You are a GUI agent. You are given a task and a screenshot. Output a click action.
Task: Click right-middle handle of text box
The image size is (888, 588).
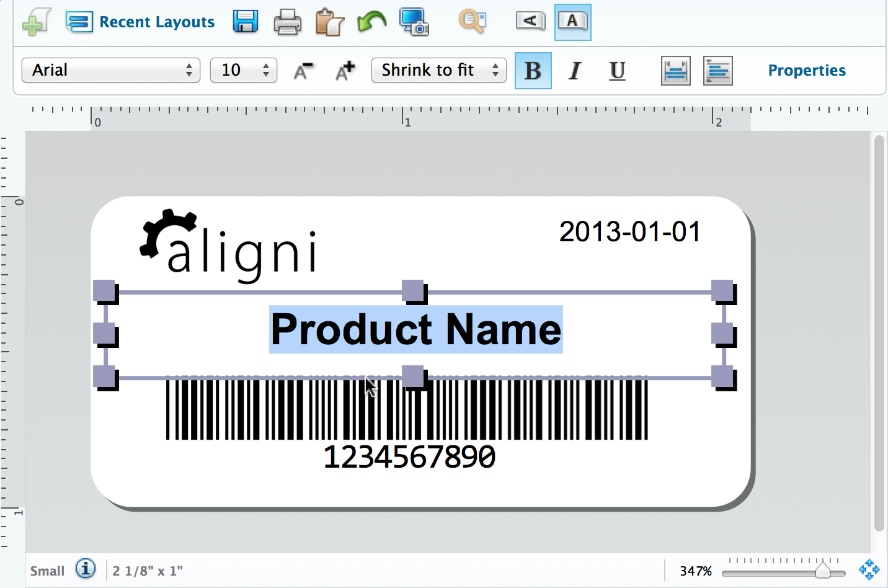[x=723, y=334]
